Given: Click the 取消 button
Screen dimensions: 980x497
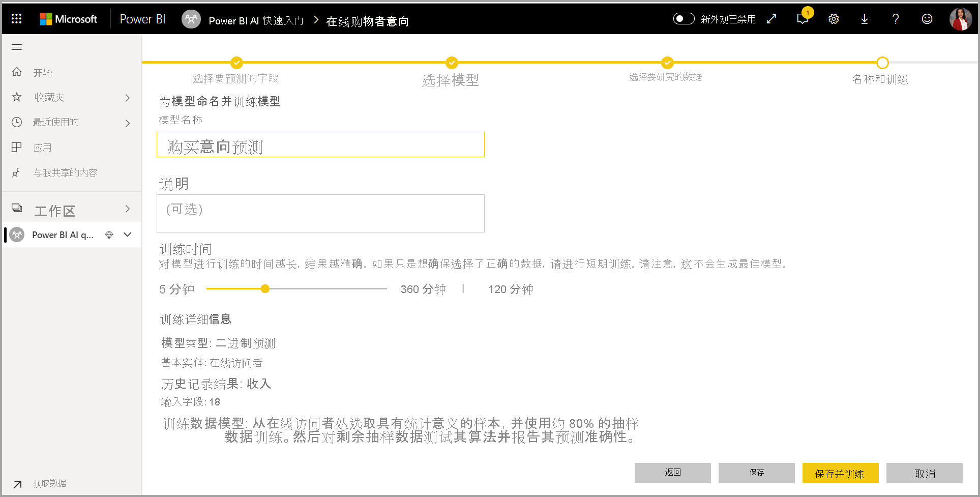Looking at the screenshot, I should (x=925, y=473).
